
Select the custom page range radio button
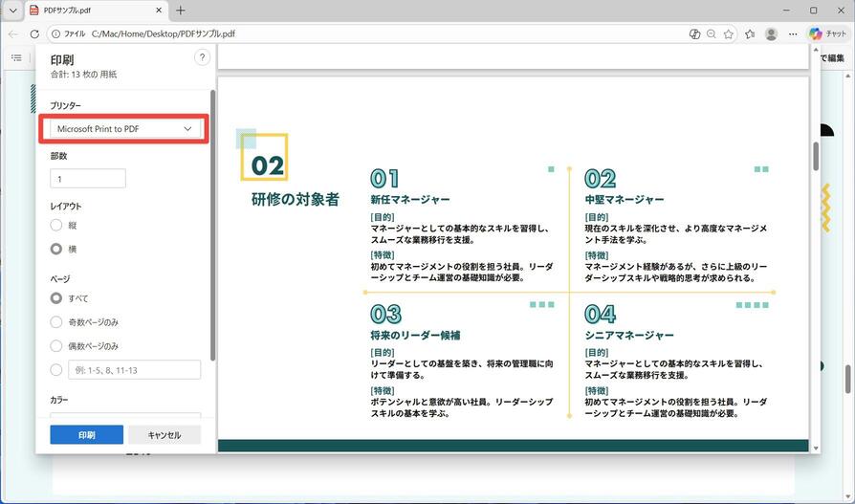56,370
